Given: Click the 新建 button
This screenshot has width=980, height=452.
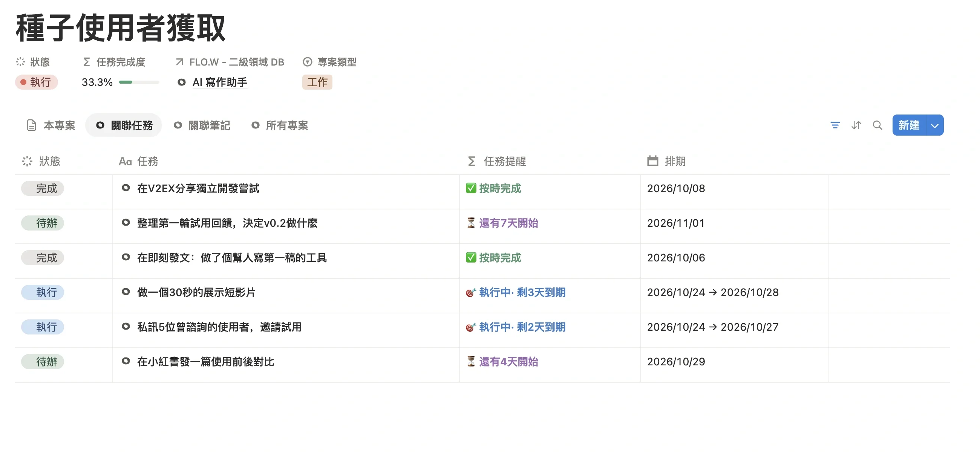Looking at the screenshot, I should (908, 125).
